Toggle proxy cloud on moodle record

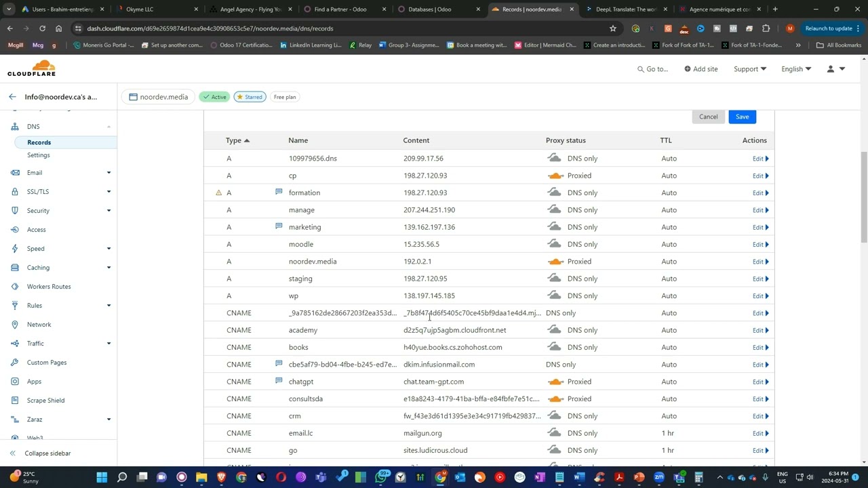coord(555,244)
